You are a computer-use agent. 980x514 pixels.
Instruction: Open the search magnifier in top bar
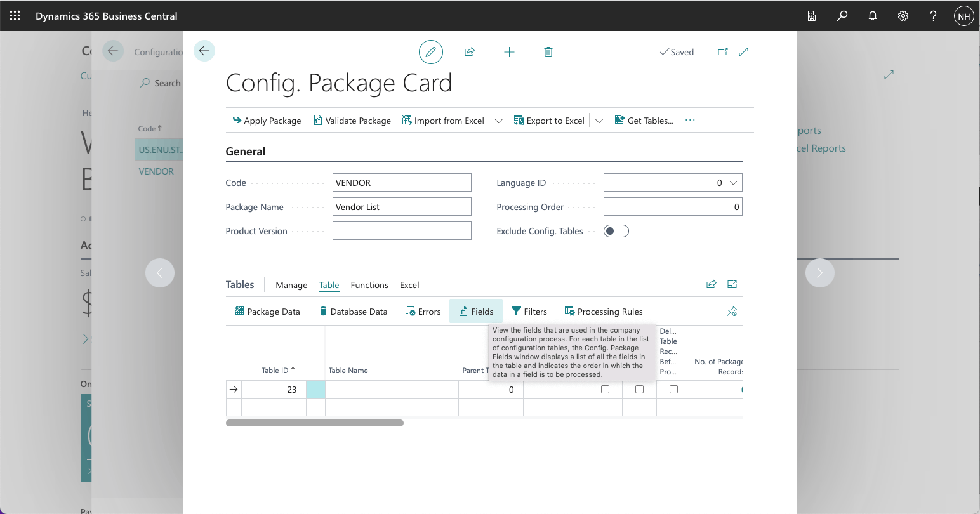(x=842, y=16)
